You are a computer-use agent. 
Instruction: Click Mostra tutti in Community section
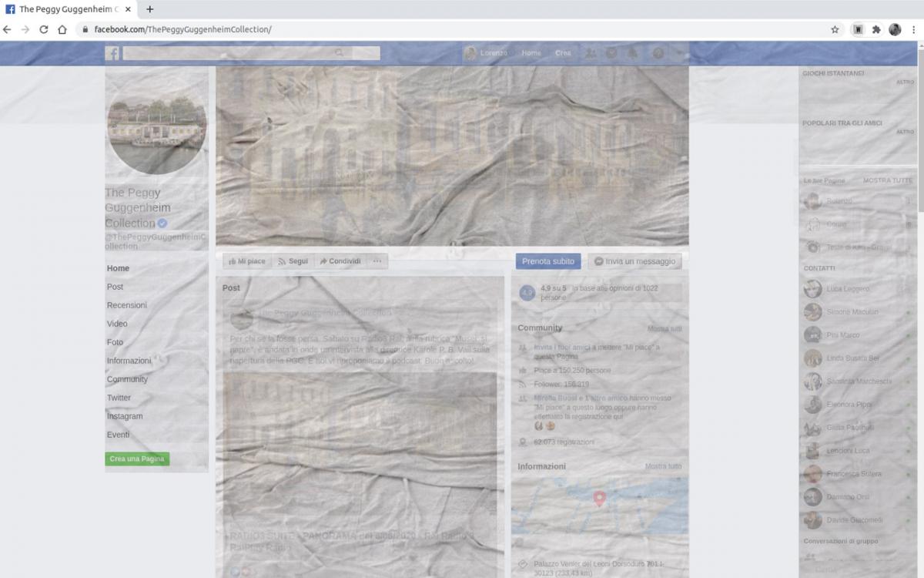coord(665,329)
